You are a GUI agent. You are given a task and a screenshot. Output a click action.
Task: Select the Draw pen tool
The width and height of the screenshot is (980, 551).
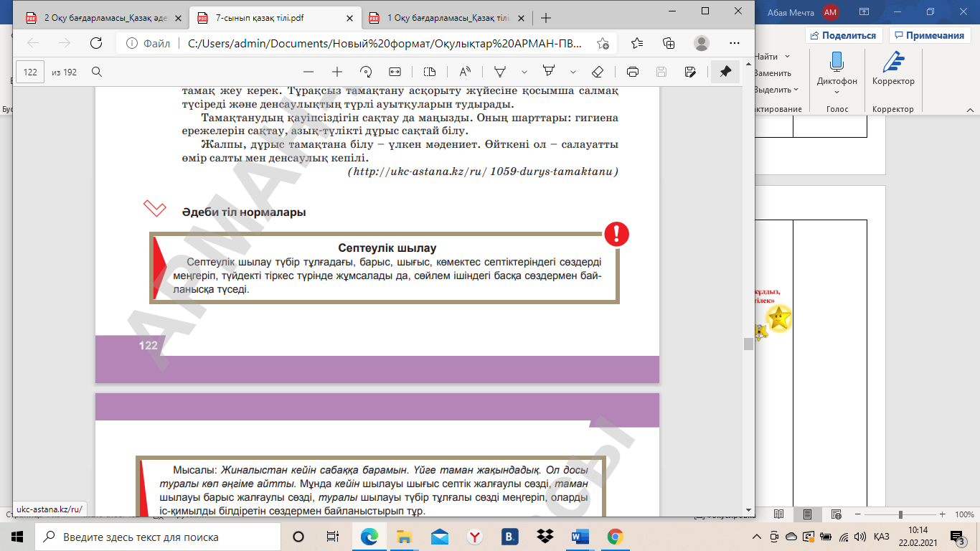501,72
